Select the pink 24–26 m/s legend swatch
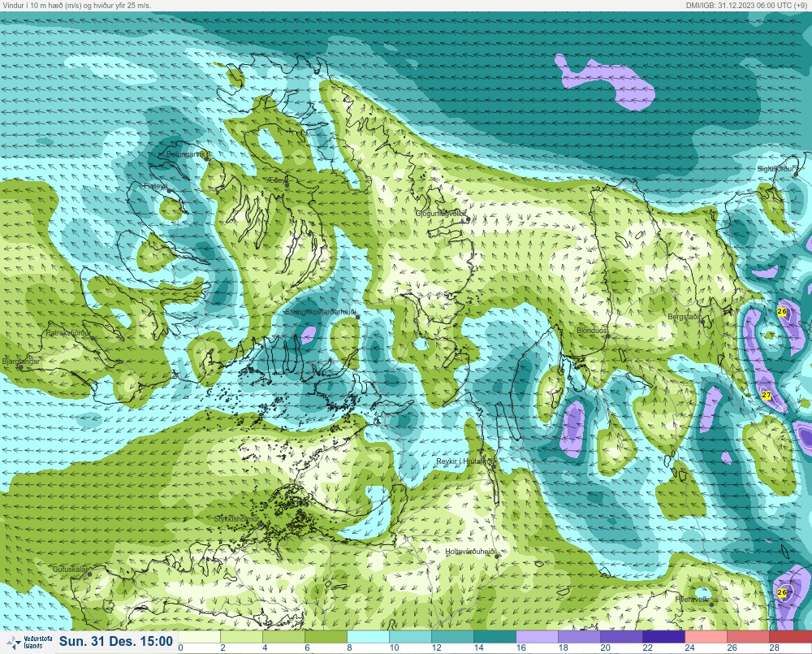This screenshot has height=654, width=812. coord(706,636)
